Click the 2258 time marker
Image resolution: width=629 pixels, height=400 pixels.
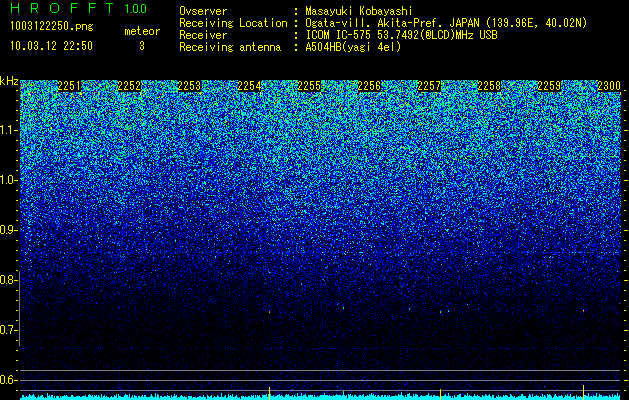point(489,86)
